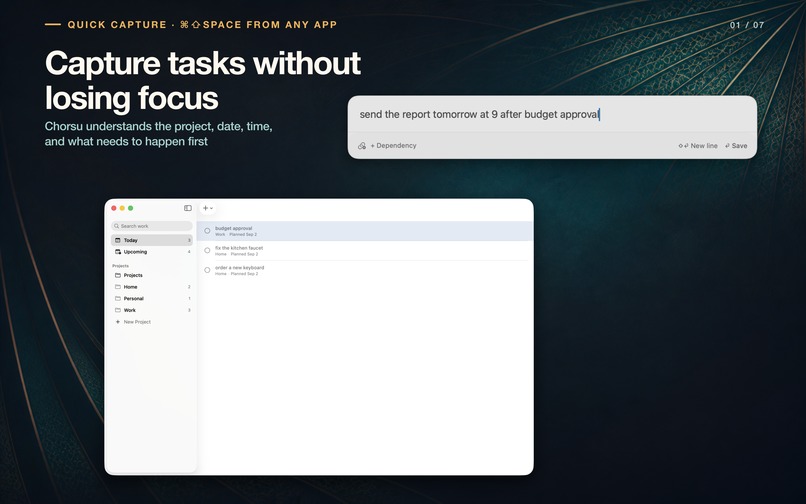Maximize the window with green button
The width and height of the screenshot is (806, 504).
pos(131,208)
